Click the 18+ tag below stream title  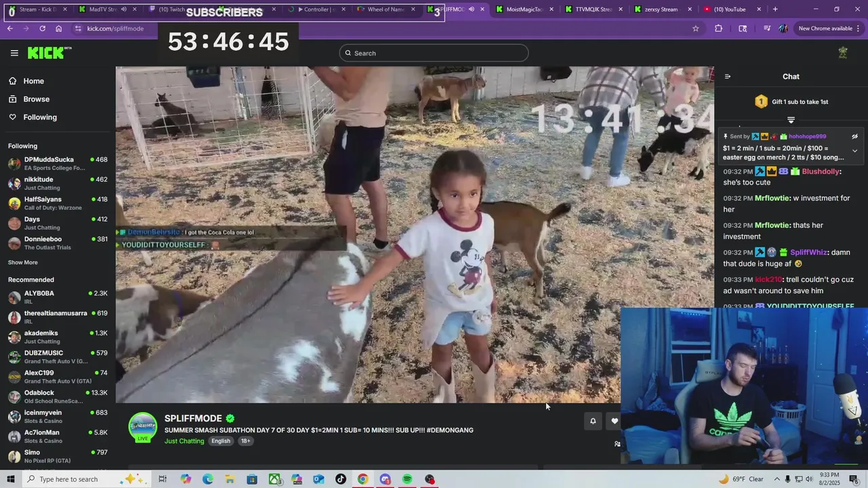click(245, 441)
